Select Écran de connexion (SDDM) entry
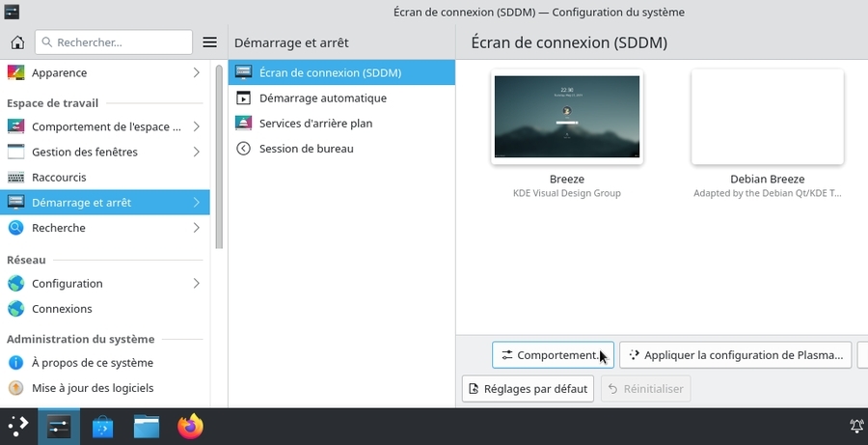868x445 pixels. coord(341,72)
